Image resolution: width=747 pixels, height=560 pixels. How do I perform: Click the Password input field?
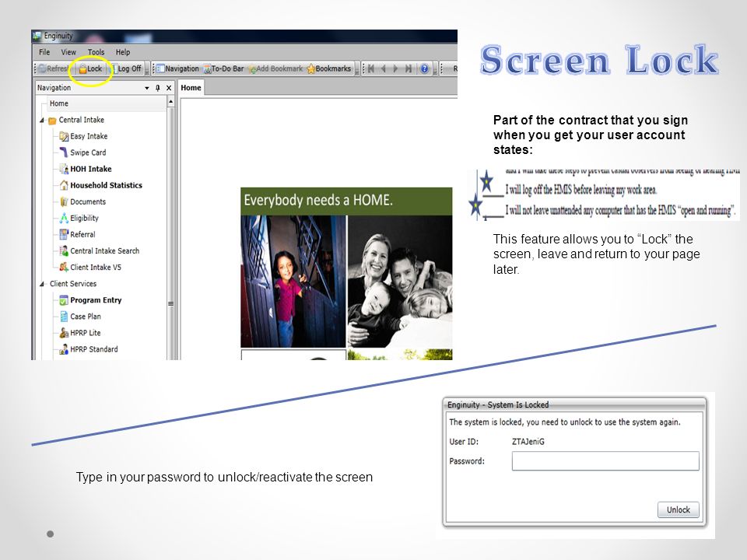tap(605, 461)
